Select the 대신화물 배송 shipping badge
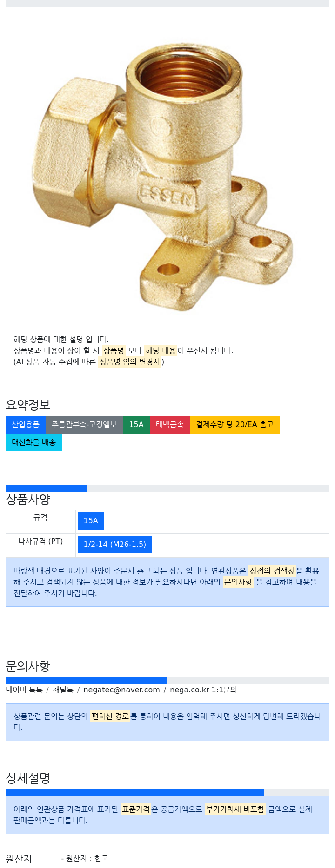This screenshot has width=335, height=868. [33, 442]
